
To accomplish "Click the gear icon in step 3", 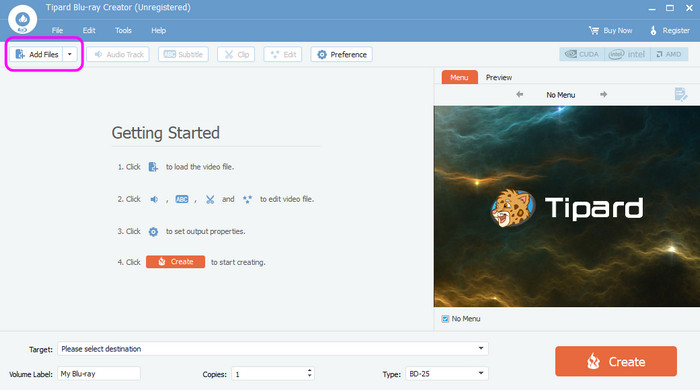I will [x=153, y=232].
